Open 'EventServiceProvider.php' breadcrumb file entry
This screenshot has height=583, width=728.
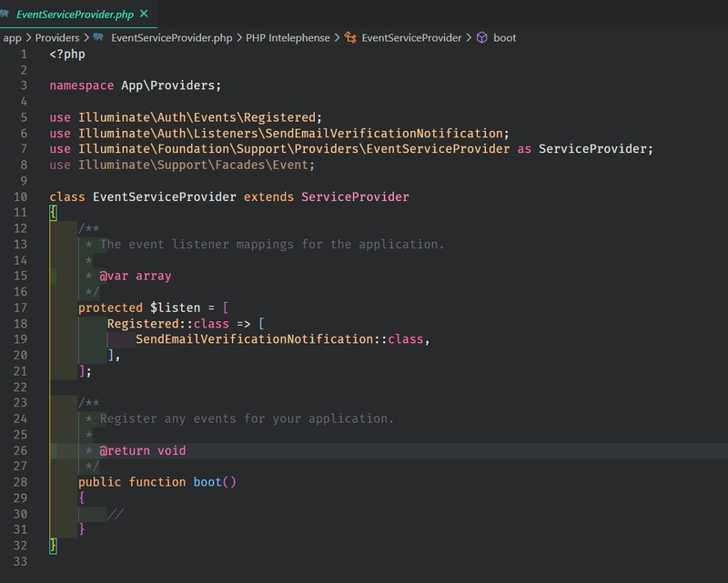coord(171,38)
